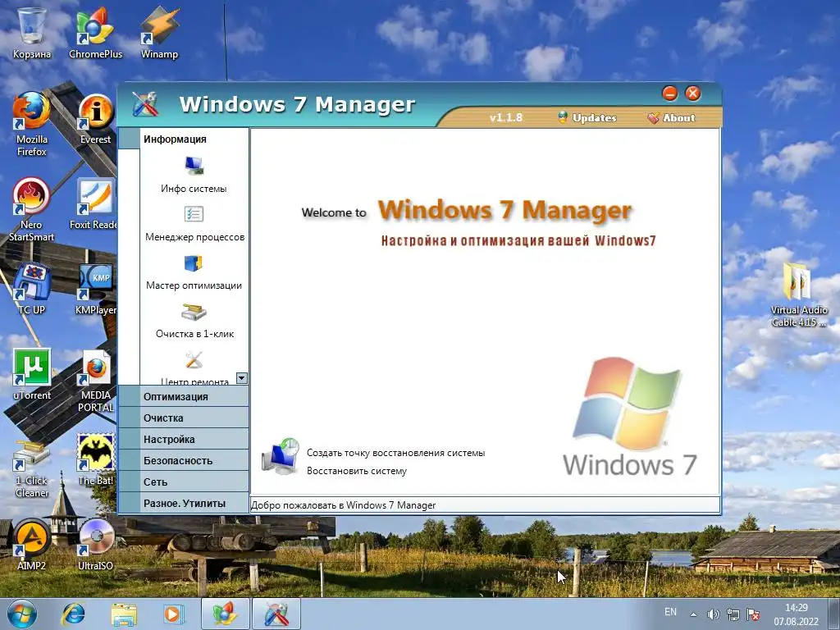840x630 pixels.
Task: Run the Очистка в 1-клик icon
Action: tap(194, 312)
